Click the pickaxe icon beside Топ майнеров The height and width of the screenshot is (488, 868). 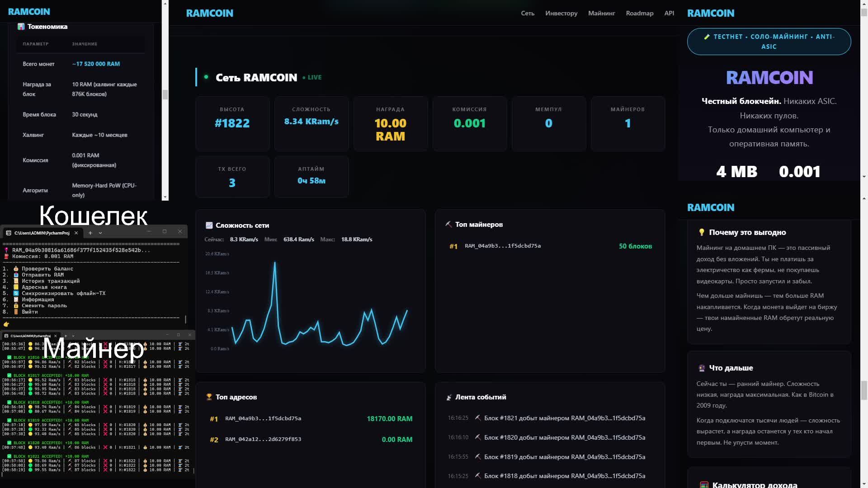click(448, 225)
